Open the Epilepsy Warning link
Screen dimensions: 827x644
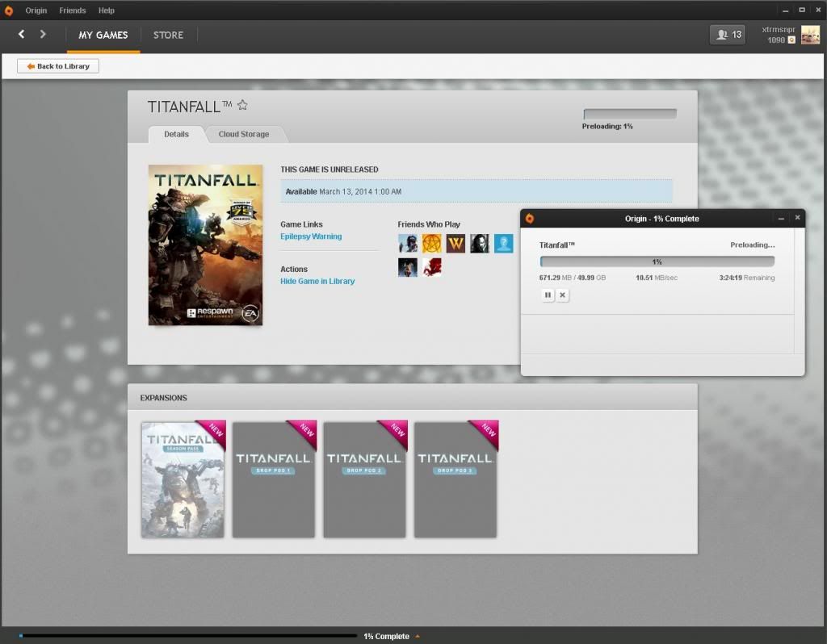[x=311, y=236]
